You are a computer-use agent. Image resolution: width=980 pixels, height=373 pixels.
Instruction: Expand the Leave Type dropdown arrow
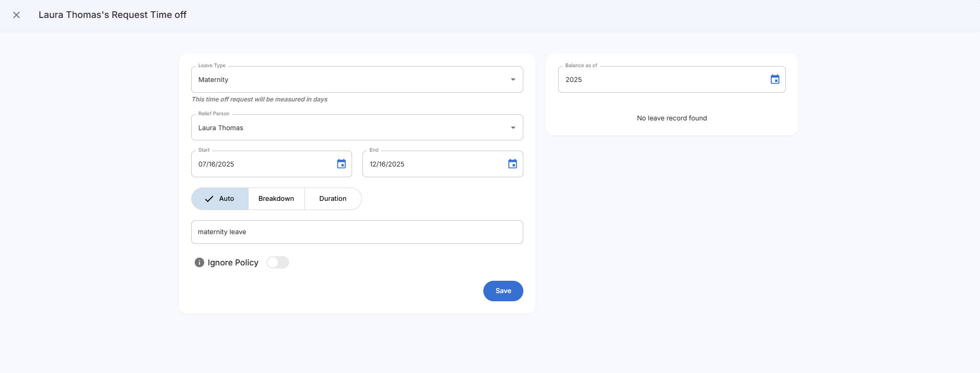pos(513,79)
